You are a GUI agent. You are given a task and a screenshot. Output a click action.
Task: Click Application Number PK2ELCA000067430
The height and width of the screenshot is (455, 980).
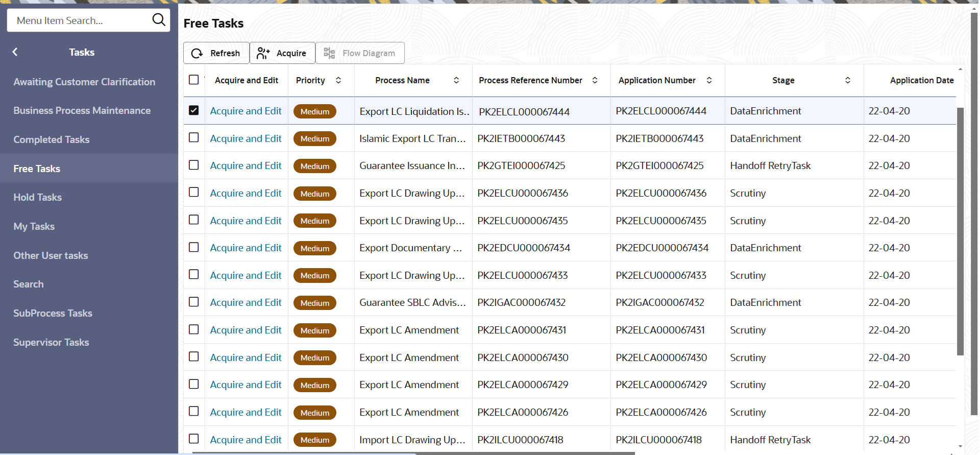click(661, 357)
